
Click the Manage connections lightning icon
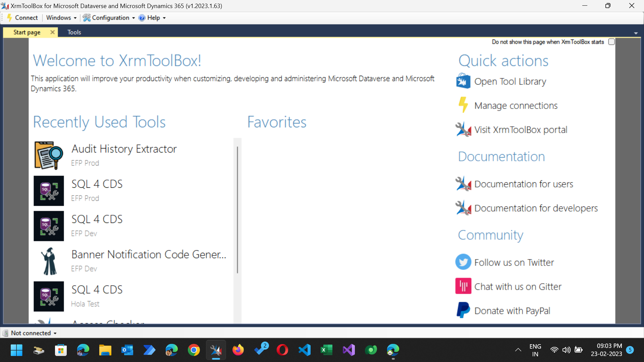click(463, 105)
